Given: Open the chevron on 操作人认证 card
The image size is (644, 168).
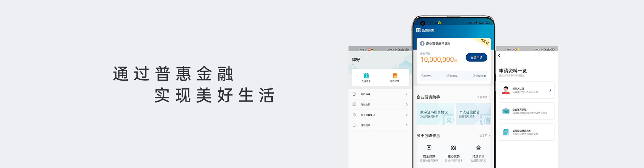Looking at the screenshot, I should [550, 90].
